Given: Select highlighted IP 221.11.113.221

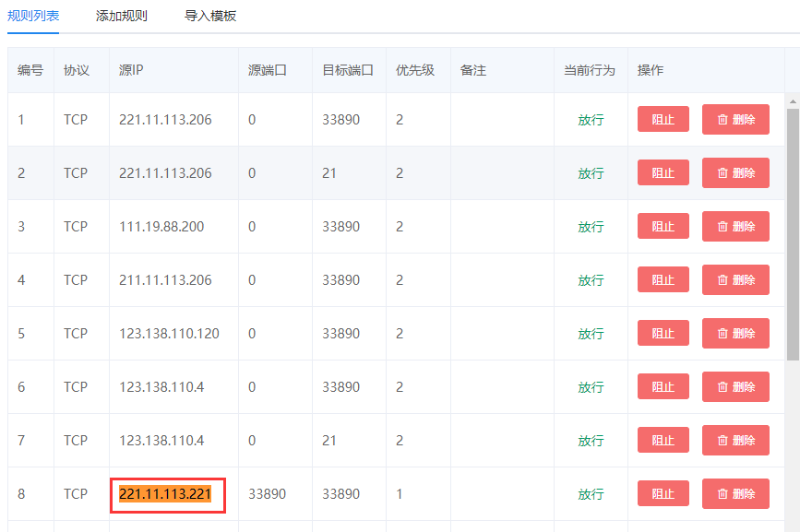Looking at the screenshot, I should pyautogui.click(x=165, y=494).
